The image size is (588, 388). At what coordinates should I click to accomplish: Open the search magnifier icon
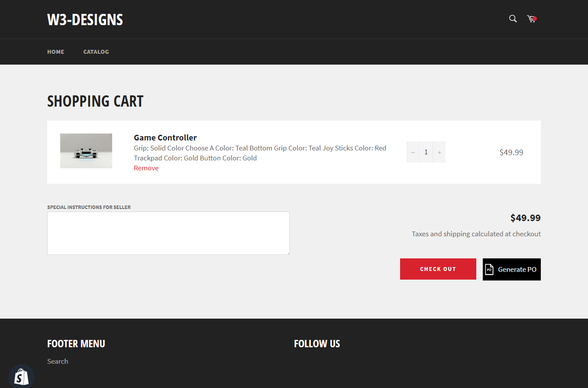point(513,19)
